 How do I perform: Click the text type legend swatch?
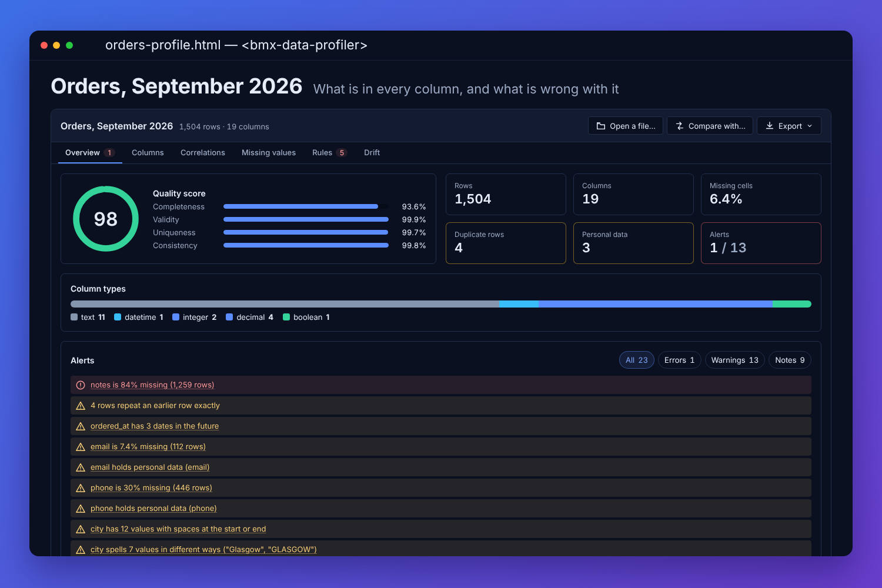(74, 317)
